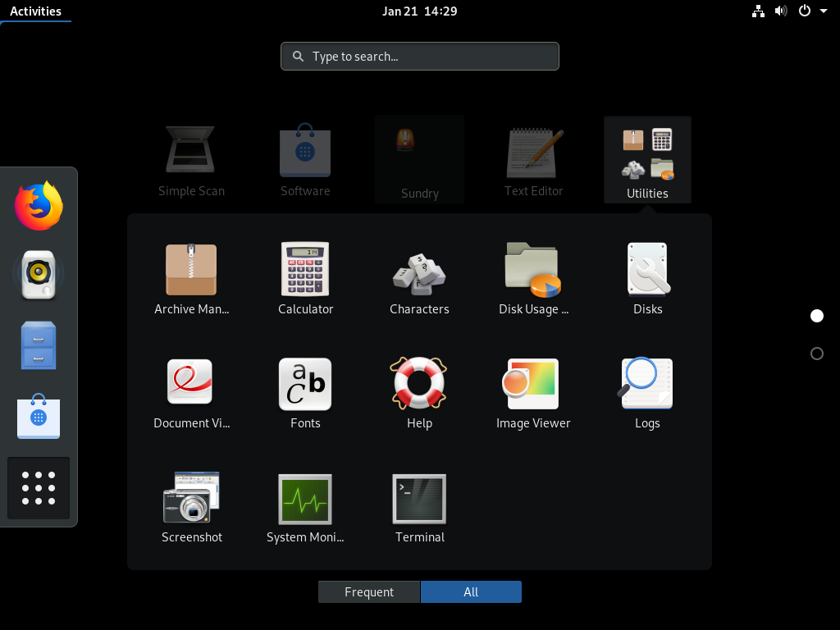Open the Logs app
This screenshot has height=630, width=840.
[x=648, y=393]
